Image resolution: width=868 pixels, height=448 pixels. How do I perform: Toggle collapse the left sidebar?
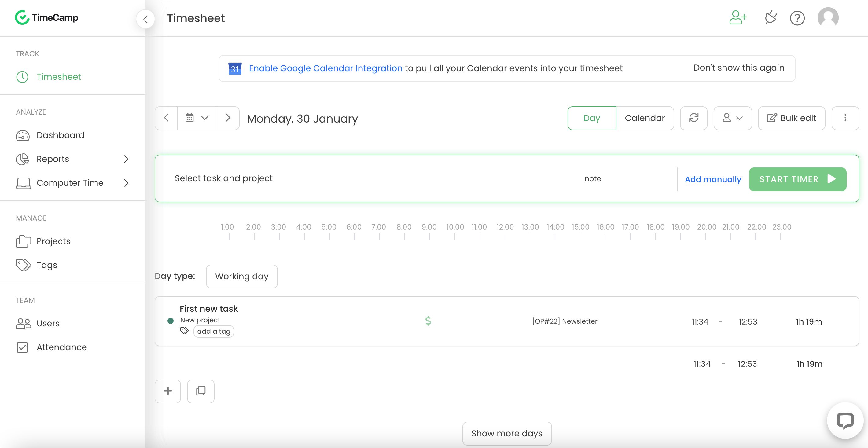pyautogui.click(x=146, y=19)
